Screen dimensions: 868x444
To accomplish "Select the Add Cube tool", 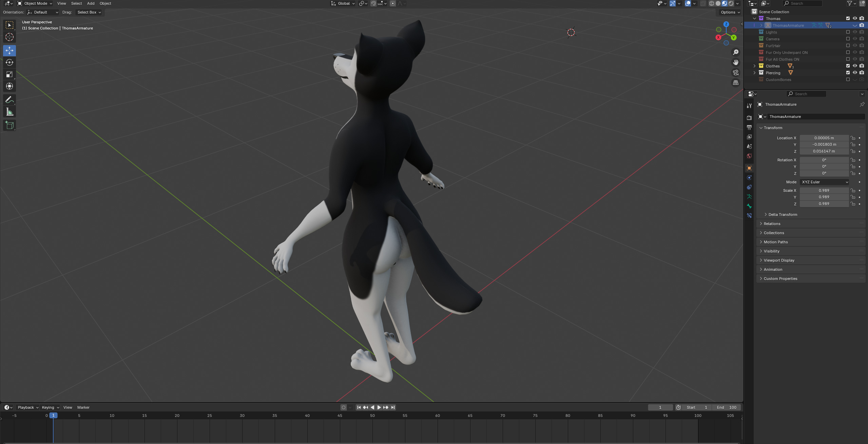I will tap(9, 125).
